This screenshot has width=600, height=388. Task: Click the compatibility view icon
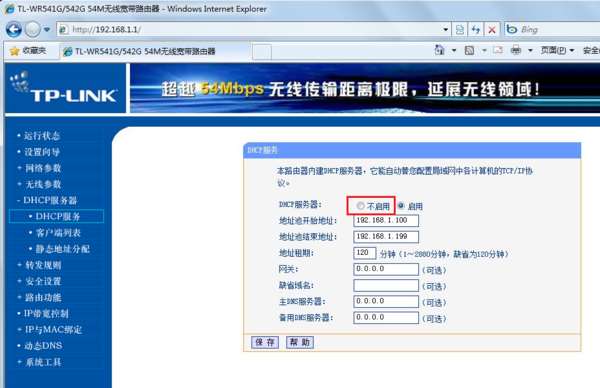pos(460,29)
